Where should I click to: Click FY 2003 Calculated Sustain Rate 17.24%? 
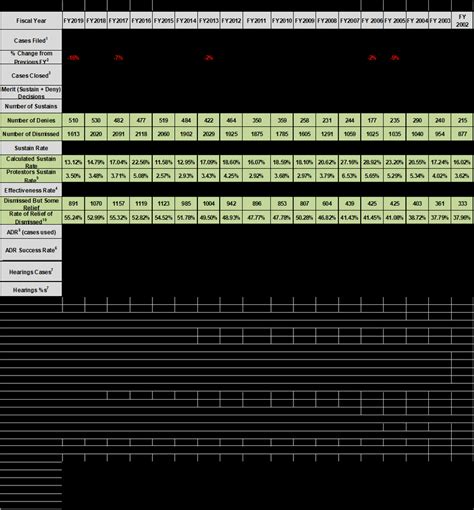pos(440,162)
